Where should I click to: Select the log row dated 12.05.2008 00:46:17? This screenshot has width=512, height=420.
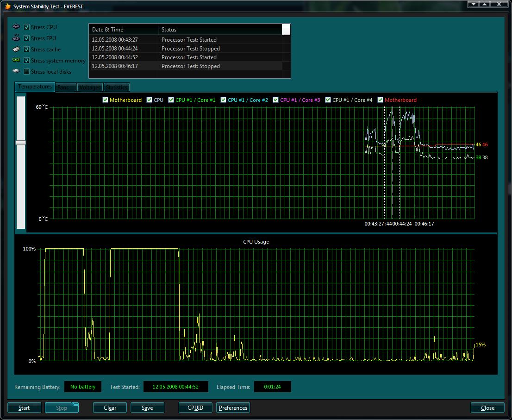point(186,66)
